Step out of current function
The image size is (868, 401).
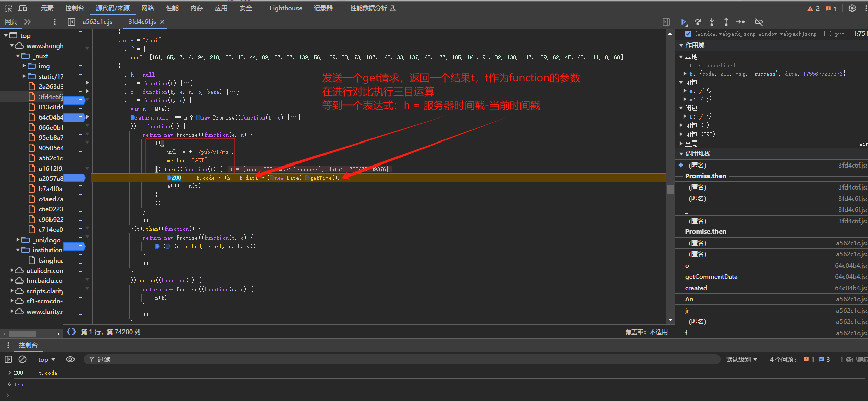coord(726,22)
